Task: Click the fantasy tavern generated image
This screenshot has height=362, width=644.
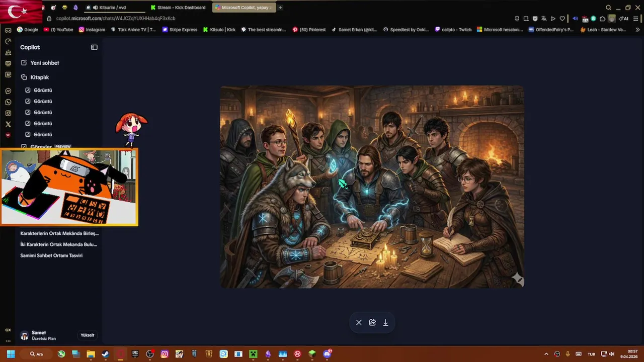Action: pyautogui.click(x=372, y=187)
